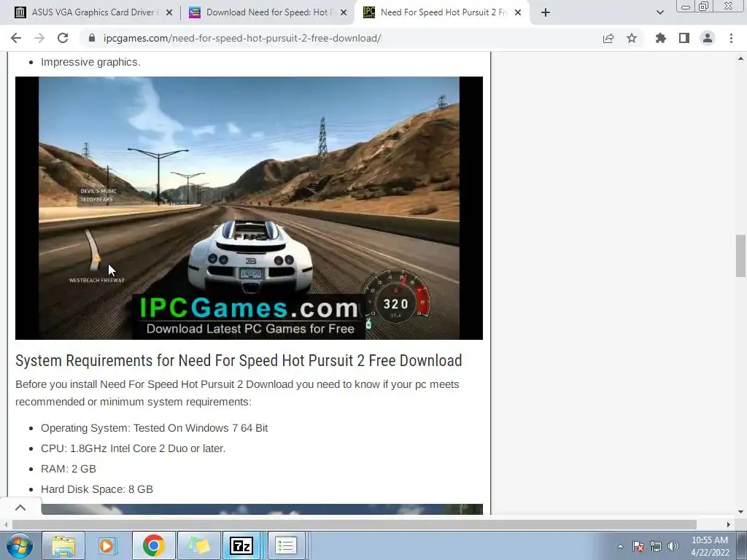The image size is (747, 560).
Task: Click the 10:55 AM taskbar clock
Action: [x=710, y=546]
